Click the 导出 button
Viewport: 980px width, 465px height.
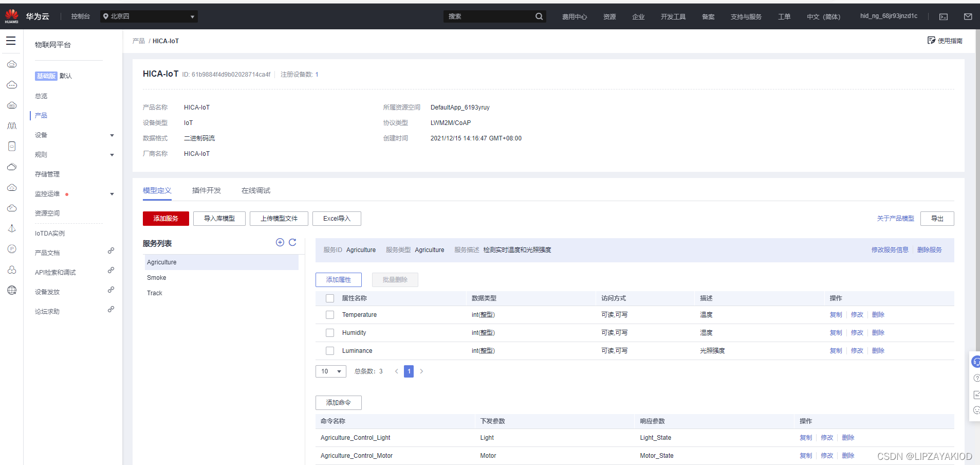pyautogui.click(x=937, y=219)
